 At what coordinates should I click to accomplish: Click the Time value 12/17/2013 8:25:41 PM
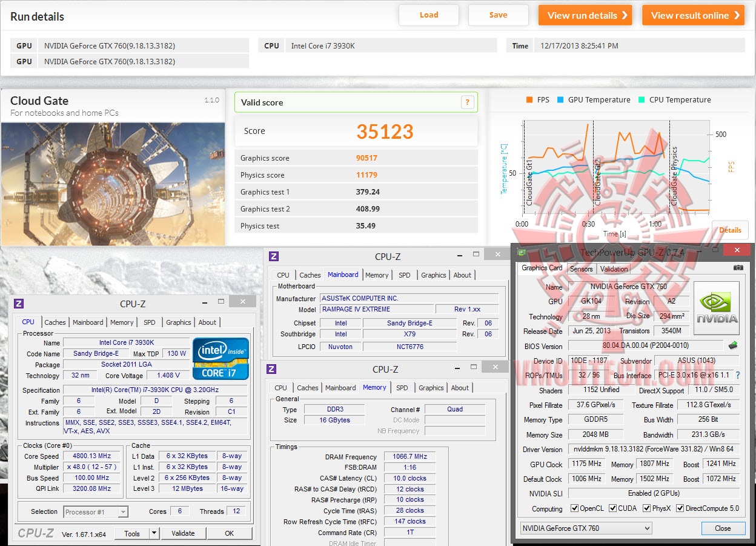[579, 45]
